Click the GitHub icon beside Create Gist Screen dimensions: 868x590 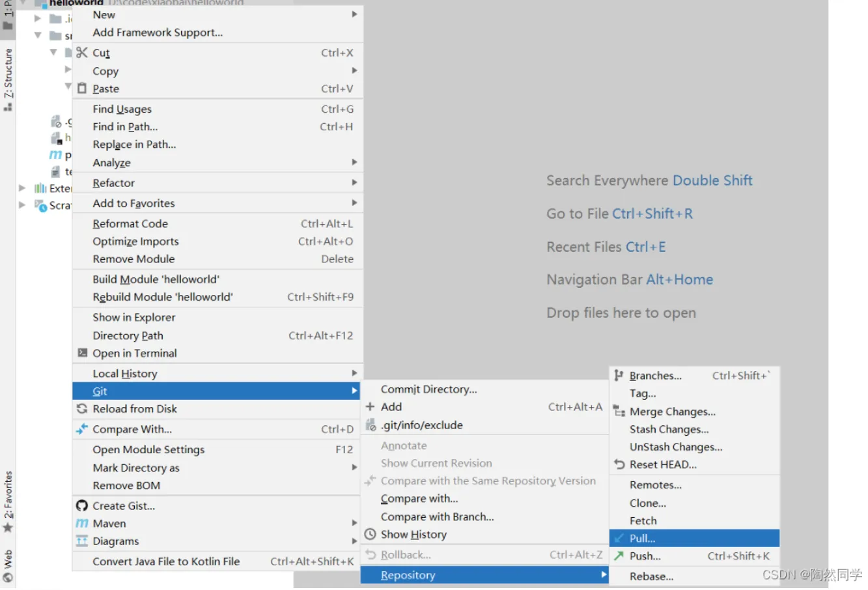(82, 506)
